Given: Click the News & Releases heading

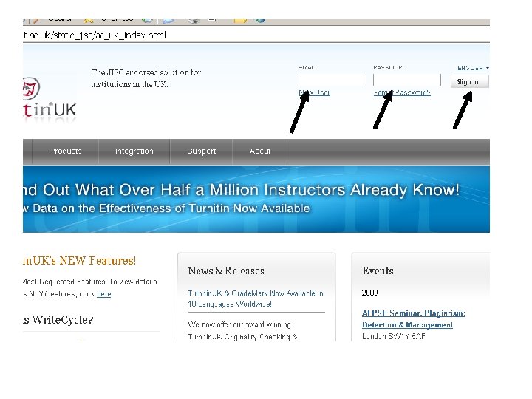Looking at the screenshot, I should [x=226, y=270].
